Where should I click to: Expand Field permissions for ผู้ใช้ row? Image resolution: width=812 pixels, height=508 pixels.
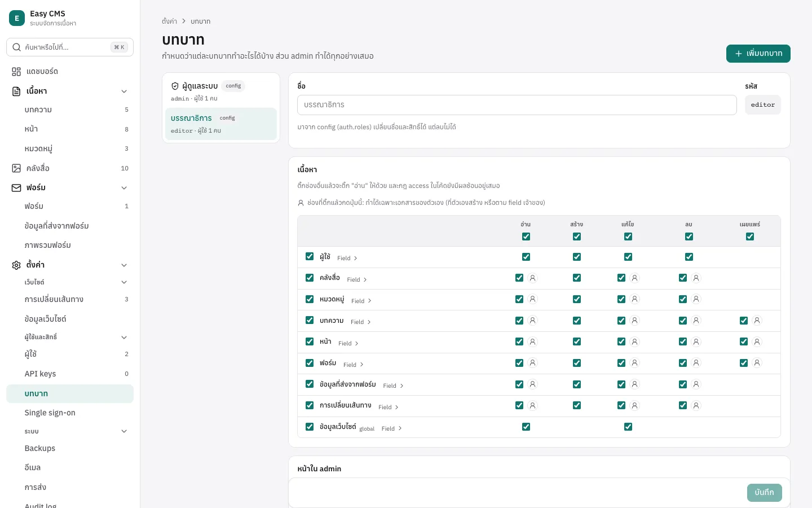[x=347, y=258]
